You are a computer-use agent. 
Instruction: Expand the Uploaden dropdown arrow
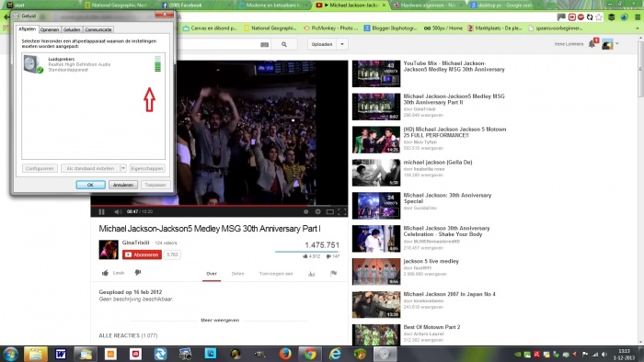click(x=342, y=44)
